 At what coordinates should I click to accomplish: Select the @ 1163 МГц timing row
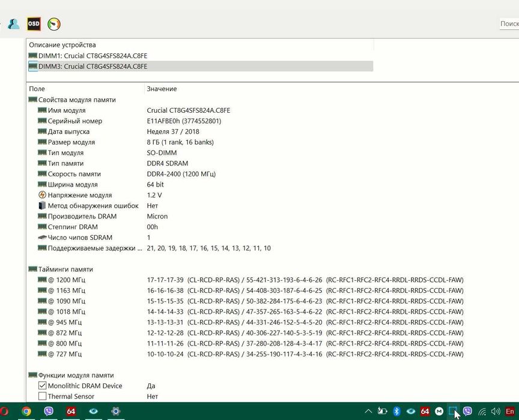pos(250,290)
